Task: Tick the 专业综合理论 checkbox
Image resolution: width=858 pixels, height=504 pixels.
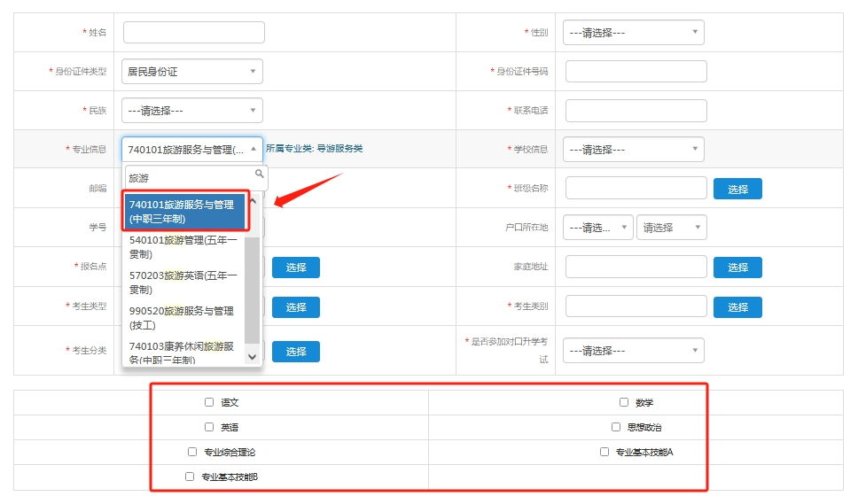Action: (192, 452)
